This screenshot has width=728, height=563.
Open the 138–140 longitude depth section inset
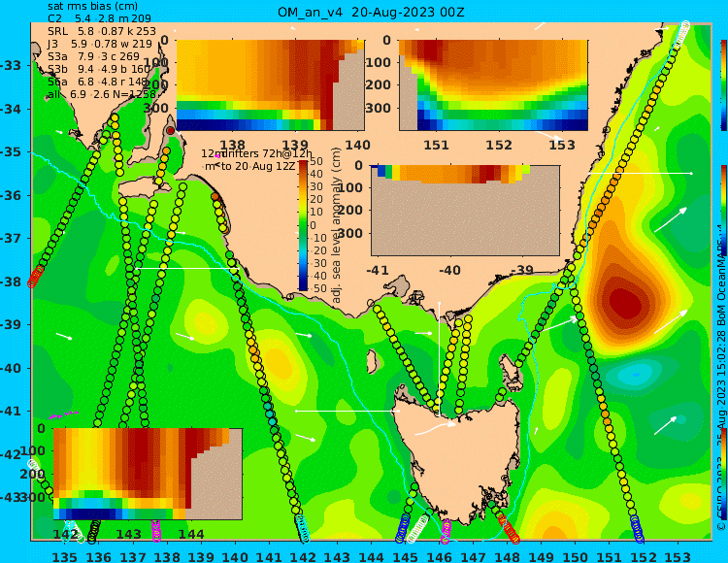coord(271,85)
